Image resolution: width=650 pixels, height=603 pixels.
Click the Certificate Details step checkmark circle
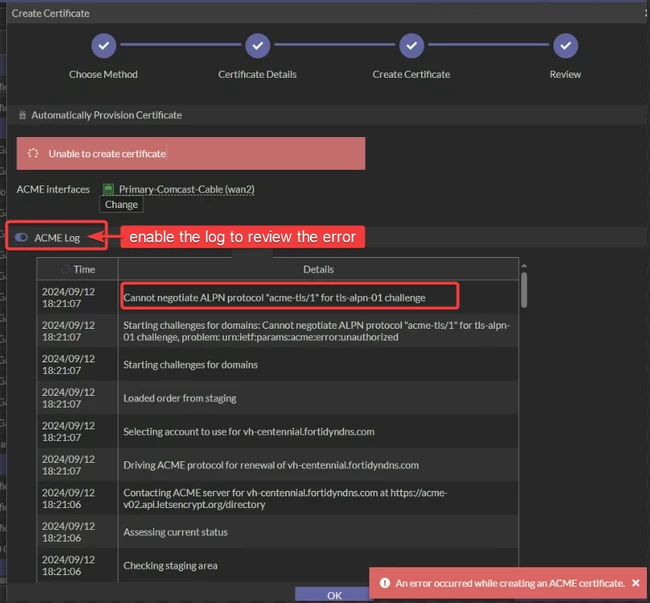tap(257, 46)
